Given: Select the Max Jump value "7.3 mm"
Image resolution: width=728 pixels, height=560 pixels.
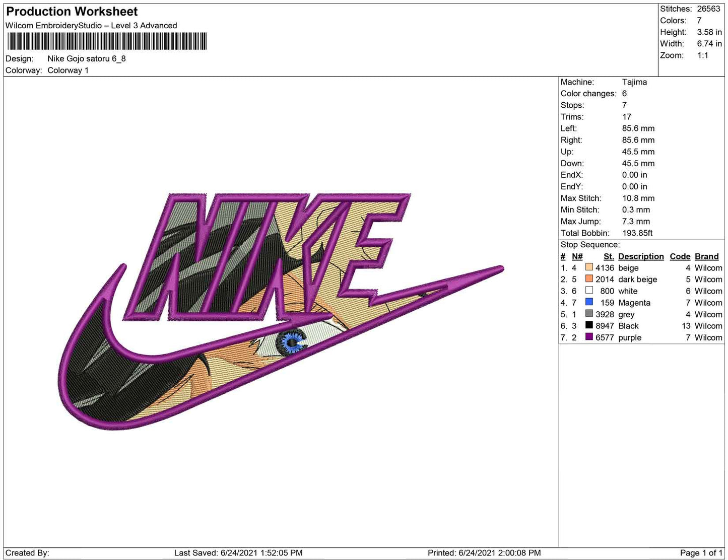Looking at the screenshot, I should pos(636,221).
